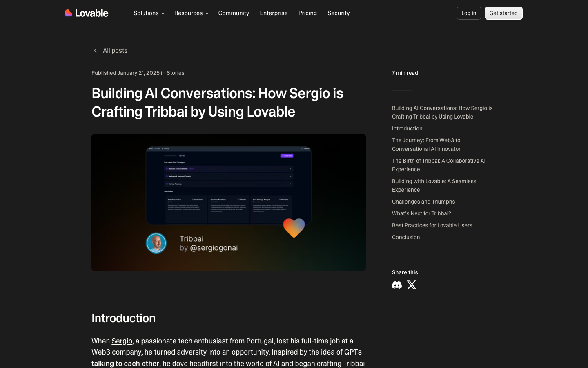Image resolution: width=588 pixels, height=368 pixels.
Task: Click the Published January 21, 2025 date text
Action: (125, 73)
